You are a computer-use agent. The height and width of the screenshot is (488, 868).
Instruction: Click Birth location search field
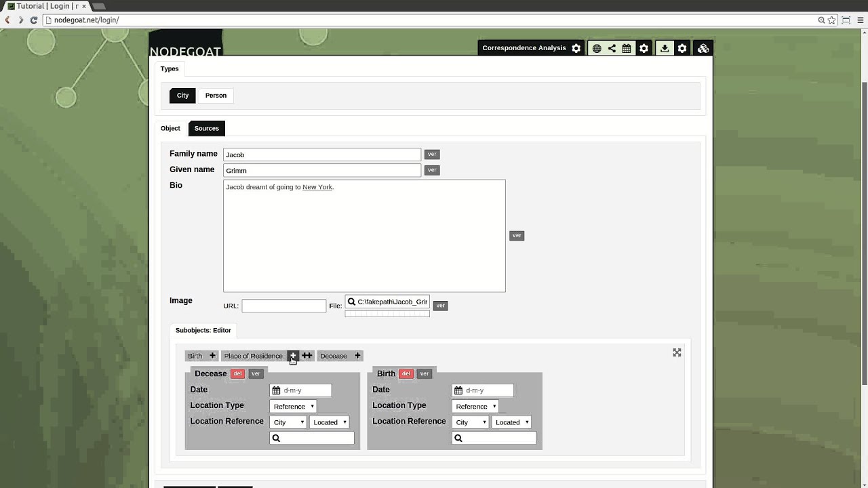tap(494, 438)
